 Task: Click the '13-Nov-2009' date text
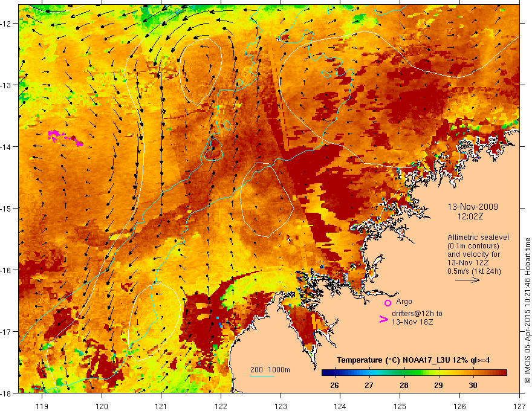pyautogui.click(x=473, y=207)
